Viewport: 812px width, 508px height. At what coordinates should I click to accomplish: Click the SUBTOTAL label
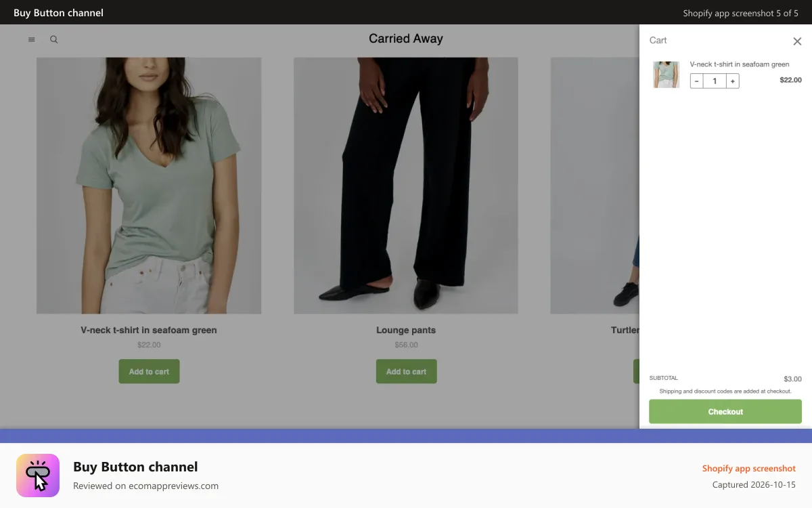pos(663,378)
